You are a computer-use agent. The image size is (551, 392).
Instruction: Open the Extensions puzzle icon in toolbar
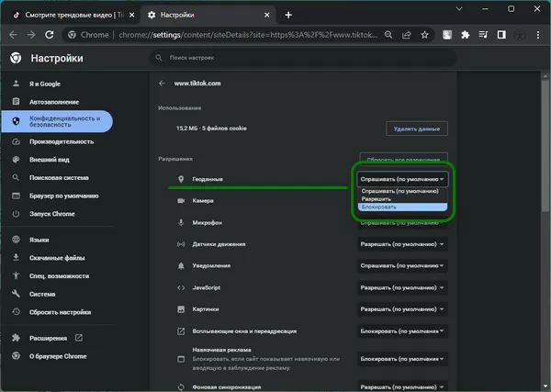click(x=466, y=36)
